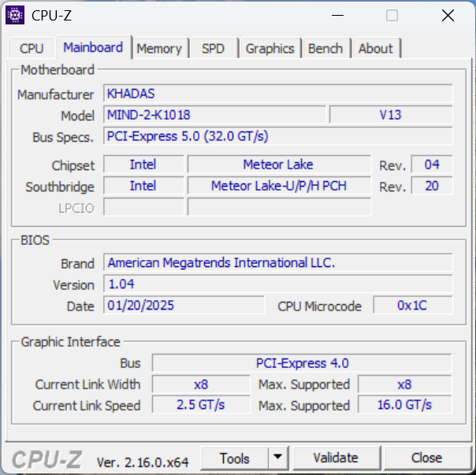Click the BIOS Date 01/20/2025 field

(x=184, y=305)
